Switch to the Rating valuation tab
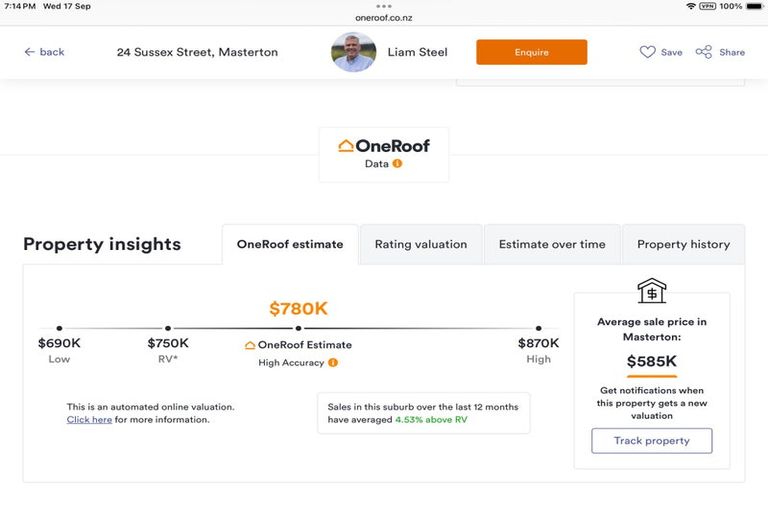The width and height of the screenshot is (768, 512). (421, 244)
